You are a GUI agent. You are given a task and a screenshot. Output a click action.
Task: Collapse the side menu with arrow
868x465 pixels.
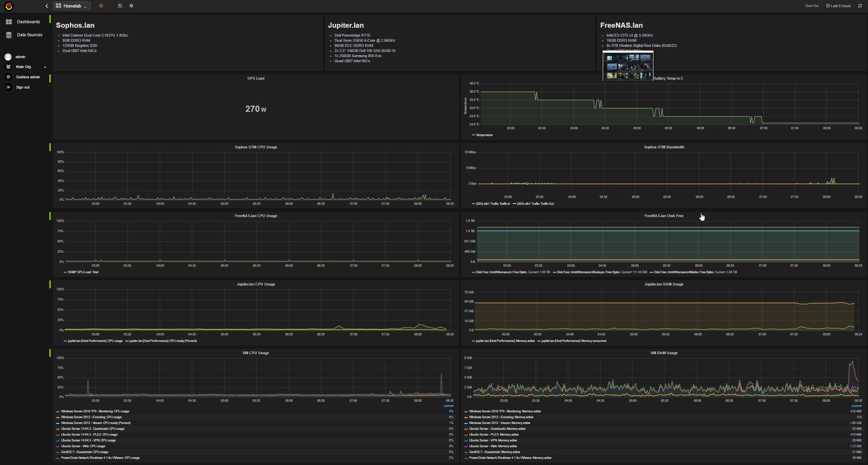pyautogui.click(x=47, y=6)
